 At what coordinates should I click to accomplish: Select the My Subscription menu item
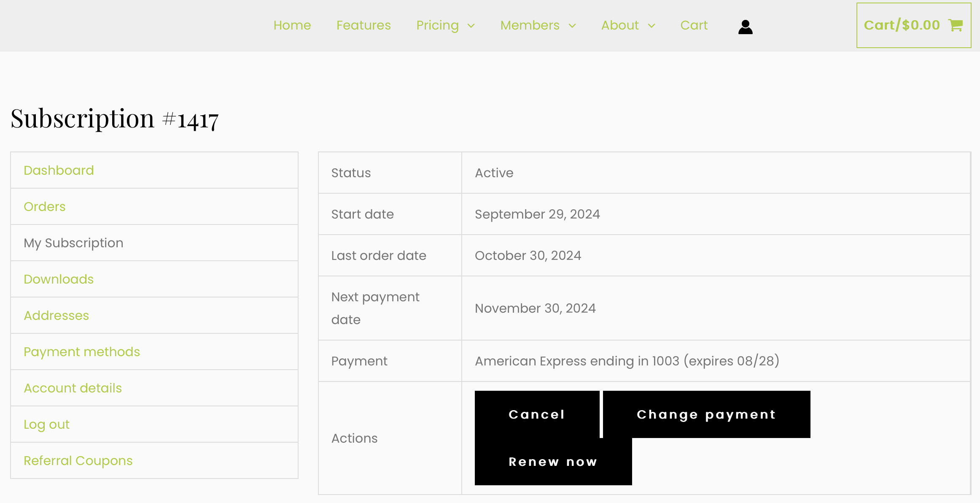pos(74,243)
